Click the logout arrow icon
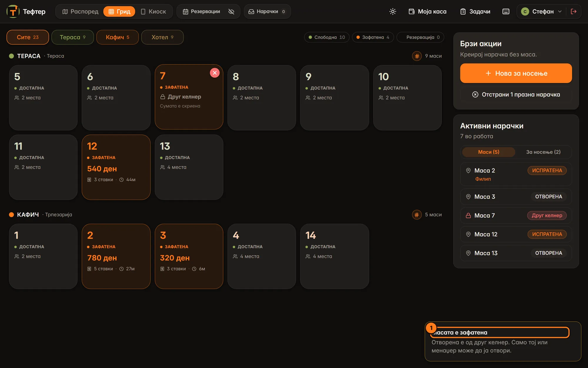Viewport: 588px width, 368px height. pyautogui.click(x=574, y=11)
